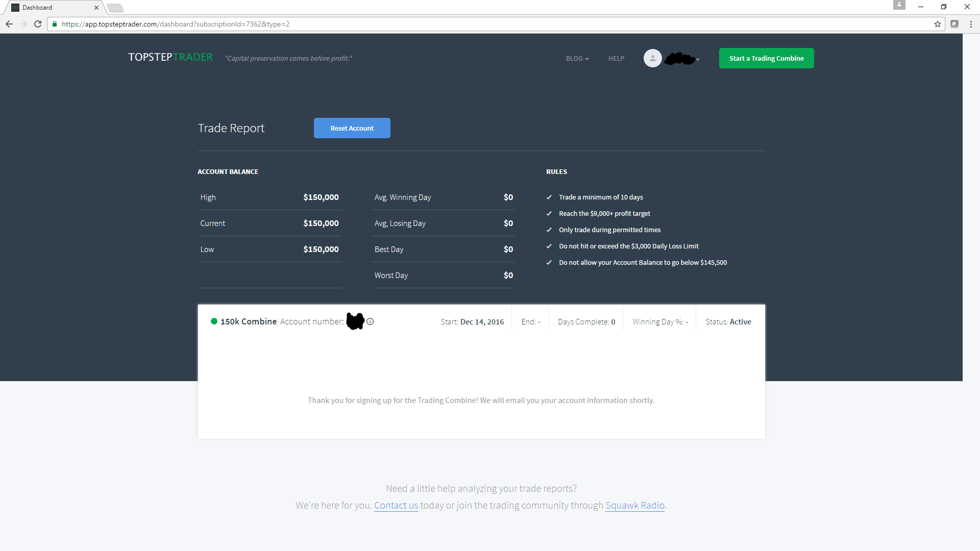Click the TopstepTrader logo
The image size is (980, 551).
click(170, 57)
